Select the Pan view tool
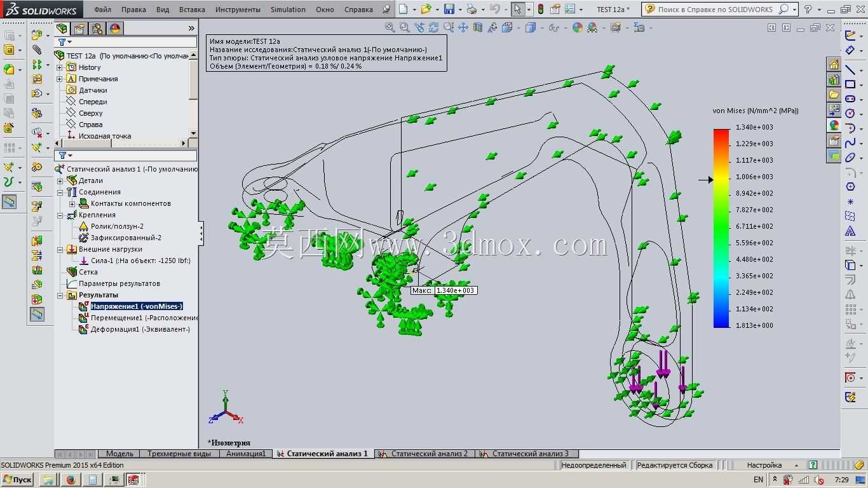 tap(463, 28)
